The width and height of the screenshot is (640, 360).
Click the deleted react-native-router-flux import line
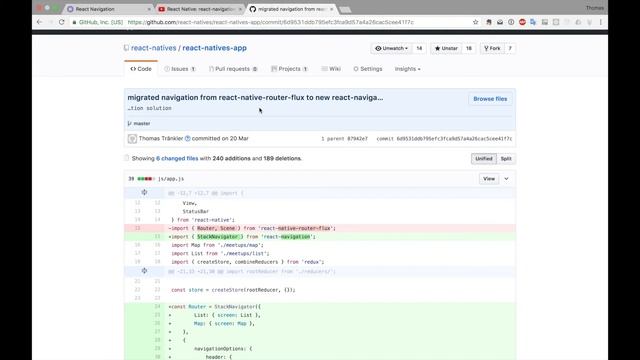click(320, 228)
